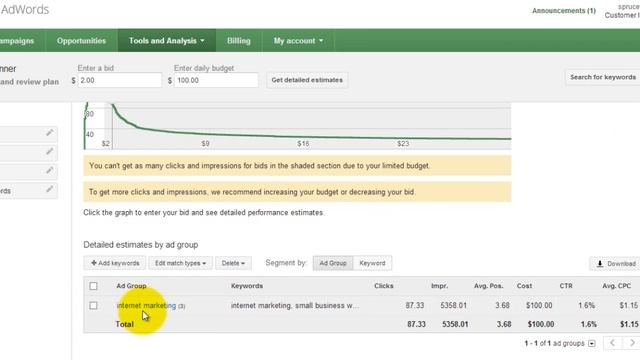Click the daily budget input field
Screen dimensions: 640x360
(x=216, y=80)
